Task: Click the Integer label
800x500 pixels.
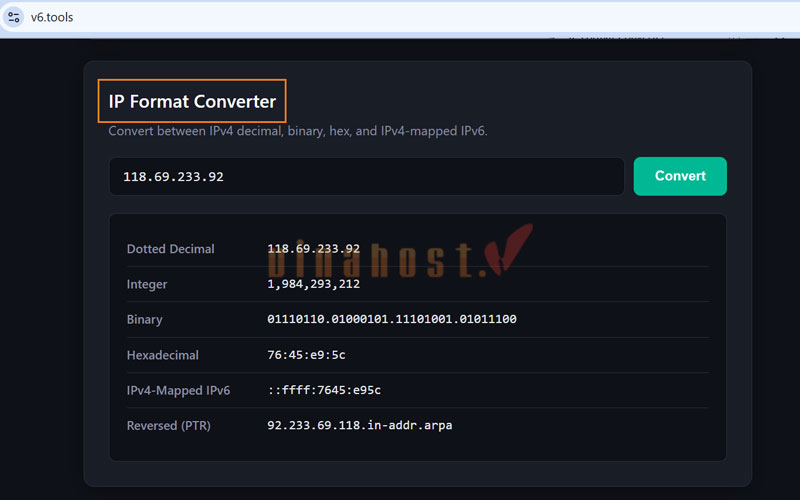Action: click(147, 284)
